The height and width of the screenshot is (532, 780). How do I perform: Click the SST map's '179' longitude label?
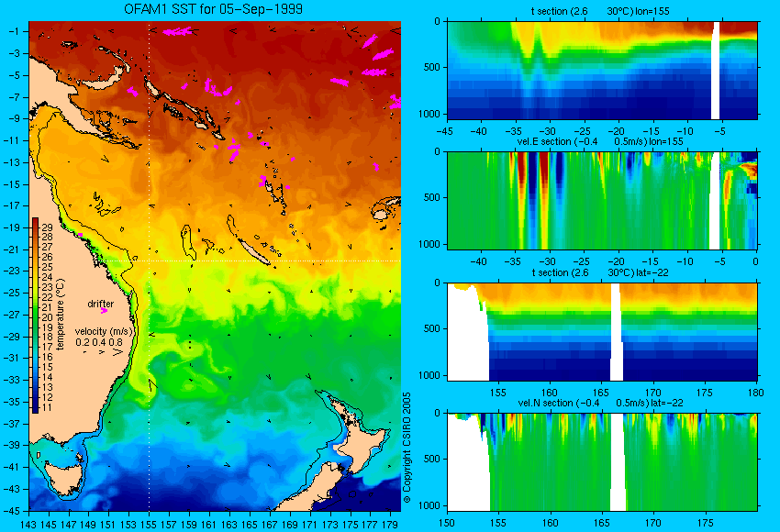click(389, 524)
